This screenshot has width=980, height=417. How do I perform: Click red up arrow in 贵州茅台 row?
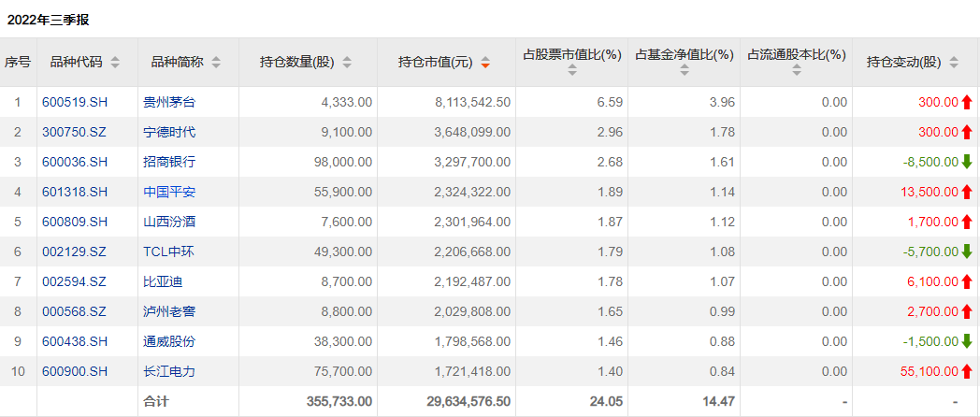coord(967,103)
